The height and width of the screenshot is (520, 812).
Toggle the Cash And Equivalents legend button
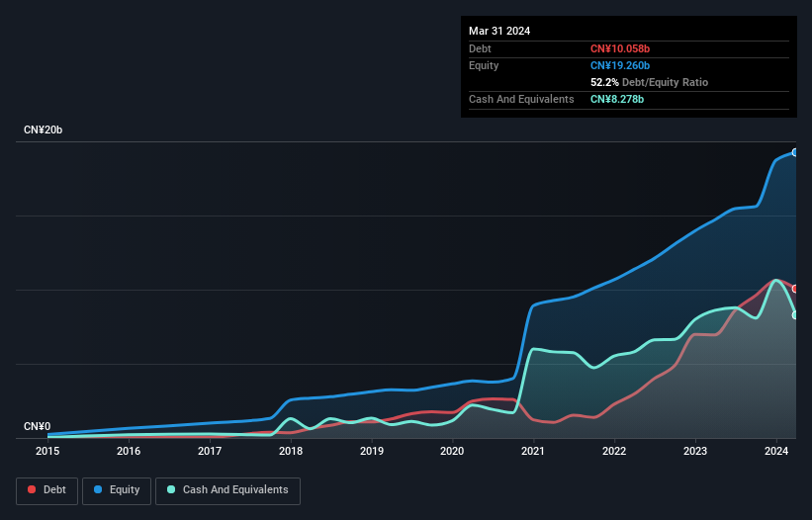(227, 490)
